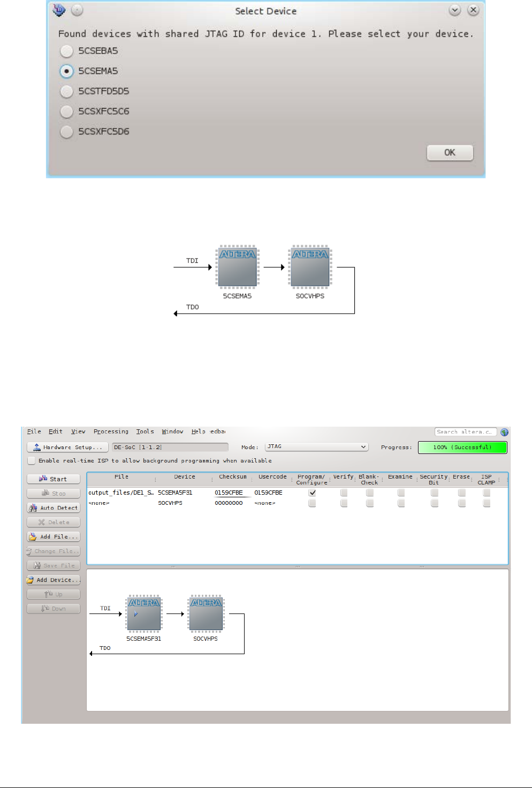Click the Device column header

pos(185,477)
